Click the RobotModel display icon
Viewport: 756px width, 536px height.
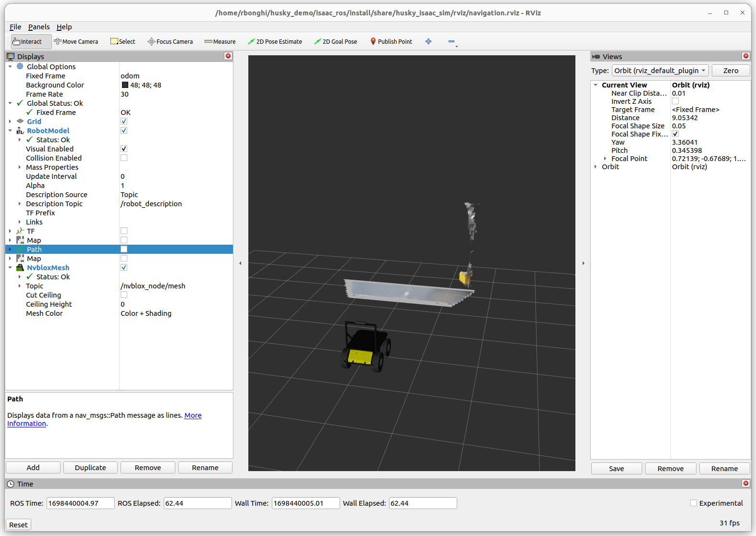[x=20, y=131]
